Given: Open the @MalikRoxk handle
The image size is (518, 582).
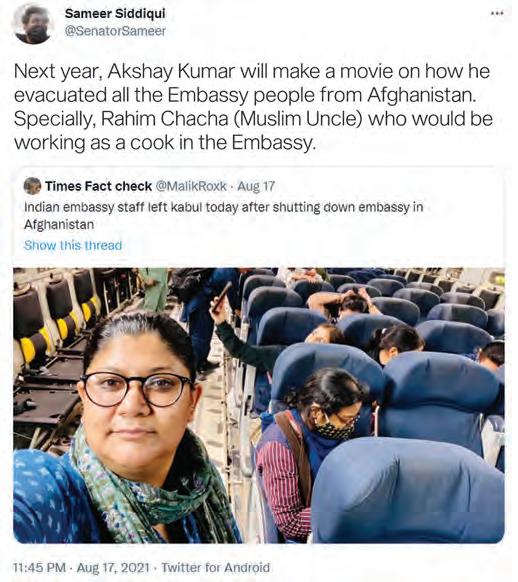Looking at the screenshot, I should [x=191, y=186].
